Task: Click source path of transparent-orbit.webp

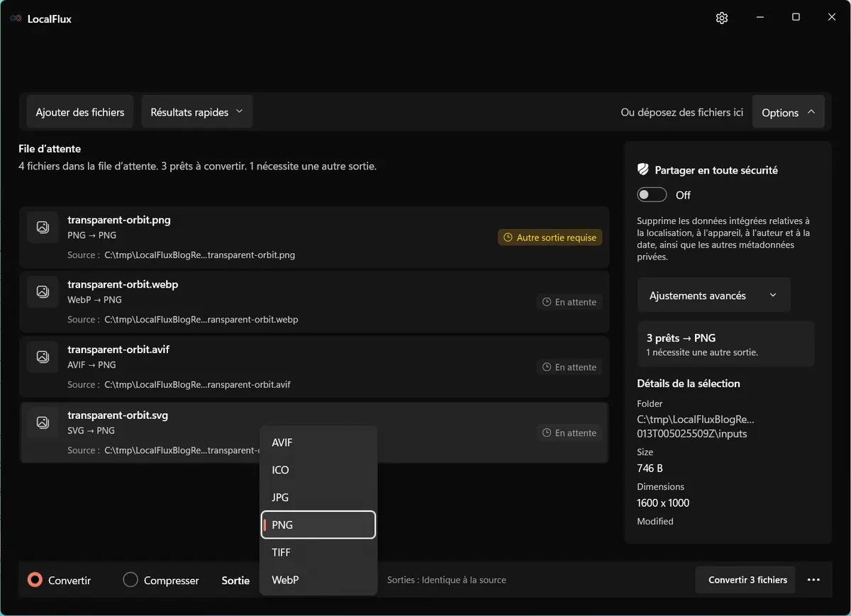Action: tap(201, 320)
